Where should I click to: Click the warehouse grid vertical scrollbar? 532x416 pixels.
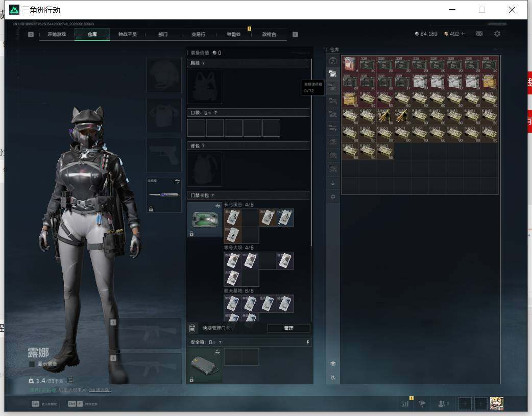click(500, 219)
